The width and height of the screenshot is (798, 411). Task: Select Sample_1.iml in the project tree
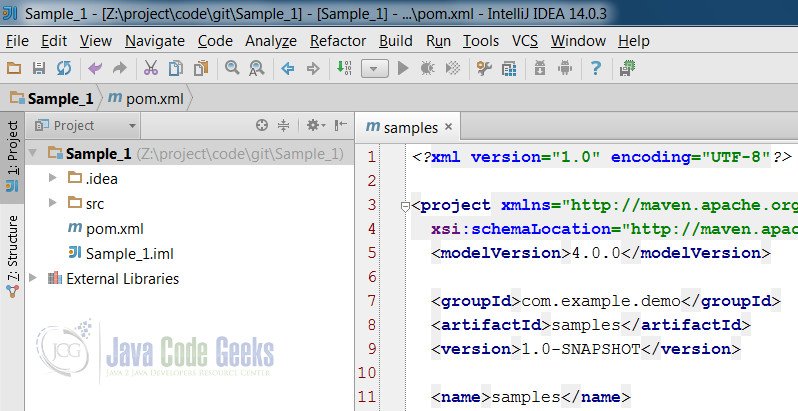(121, 253)
